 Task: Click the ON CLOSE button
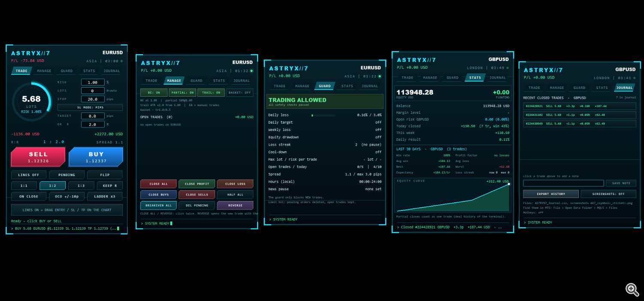pyautogui.click(x=29, y=196)
